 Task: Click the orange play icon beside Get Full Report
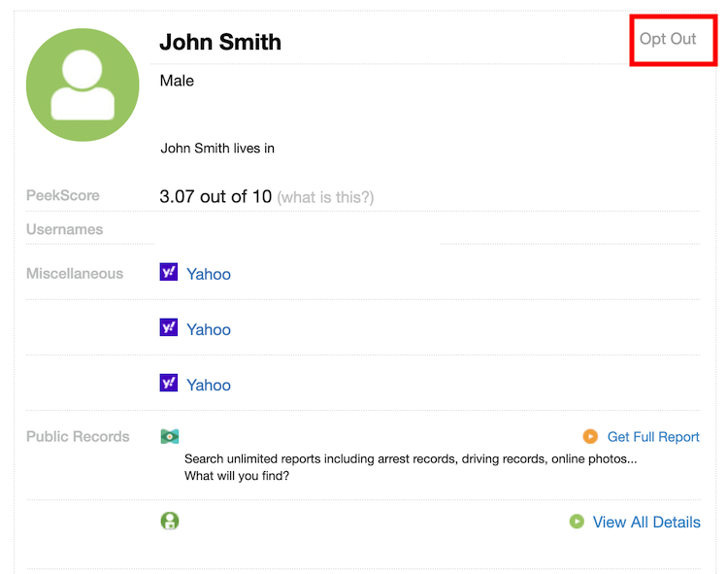click(590, 436)
